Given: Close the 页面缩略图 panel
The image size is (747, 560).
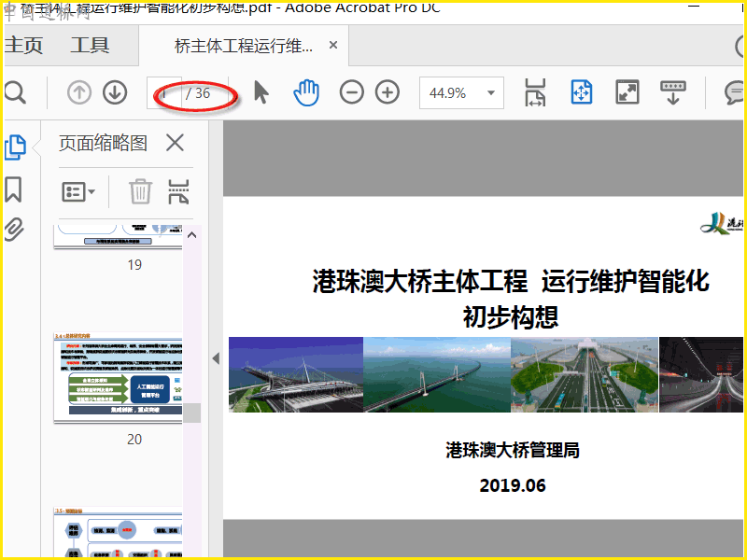Looking at the screenshot, I should pyautogui.click(x=175, y=143).
